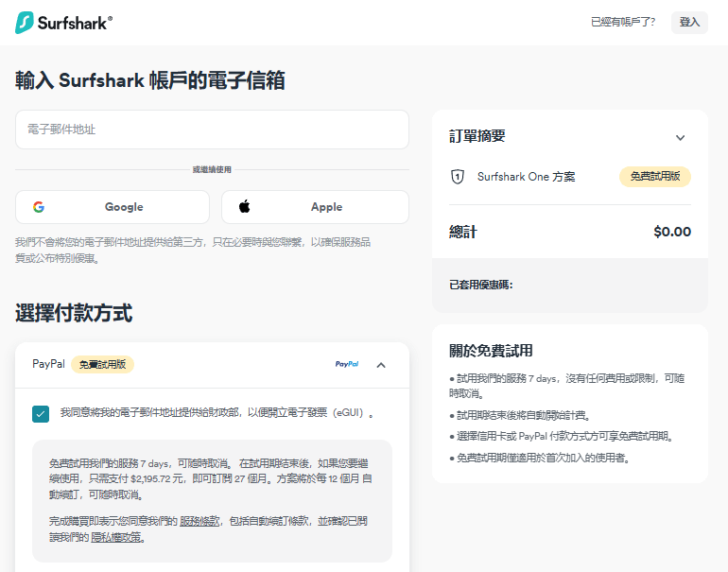Open the 服務條款 terms link
This screenshot has width=728, height=572.
(199, 521)
